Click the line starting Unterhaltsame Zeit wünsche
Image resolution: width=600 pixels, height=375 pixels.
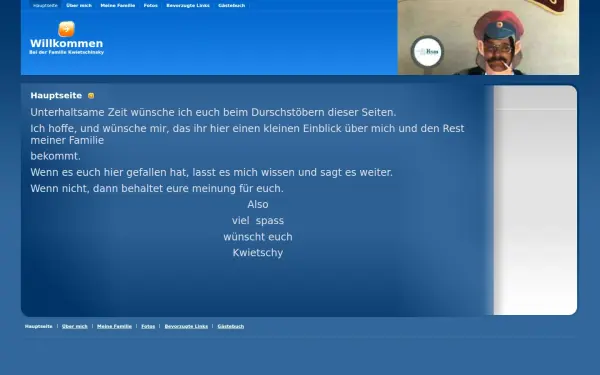click(x=213, y=112)
